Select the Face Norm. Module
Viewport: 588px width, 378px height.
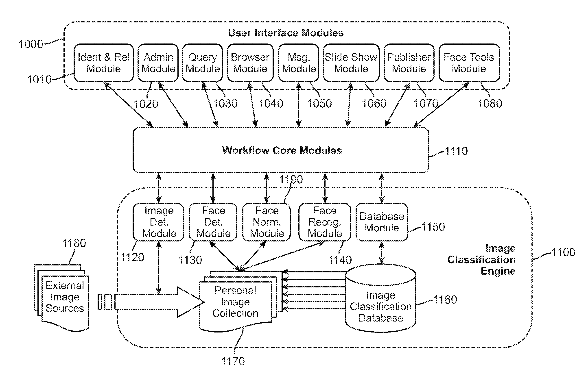click(265, 223)
